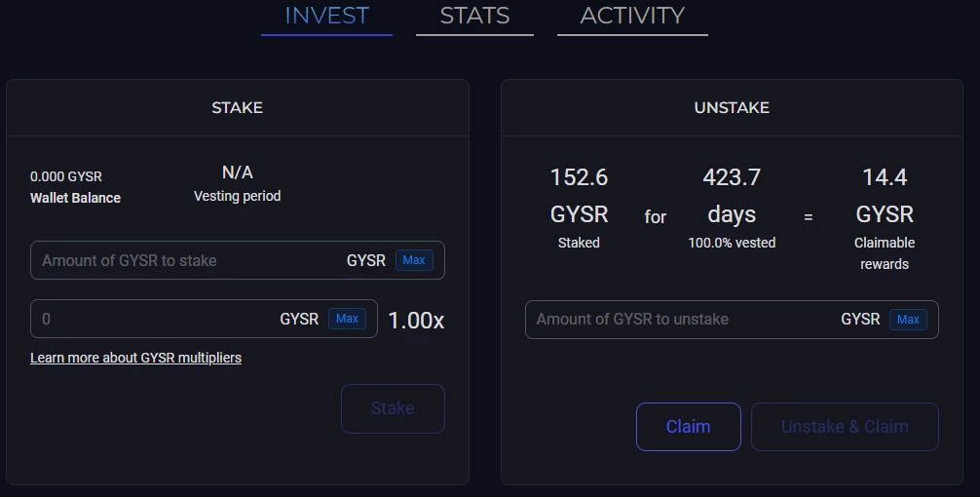Viewport: 980px width, 497px height.
Task: Click the GYSR multiplier input showing 0
Action: click(204, 319)
